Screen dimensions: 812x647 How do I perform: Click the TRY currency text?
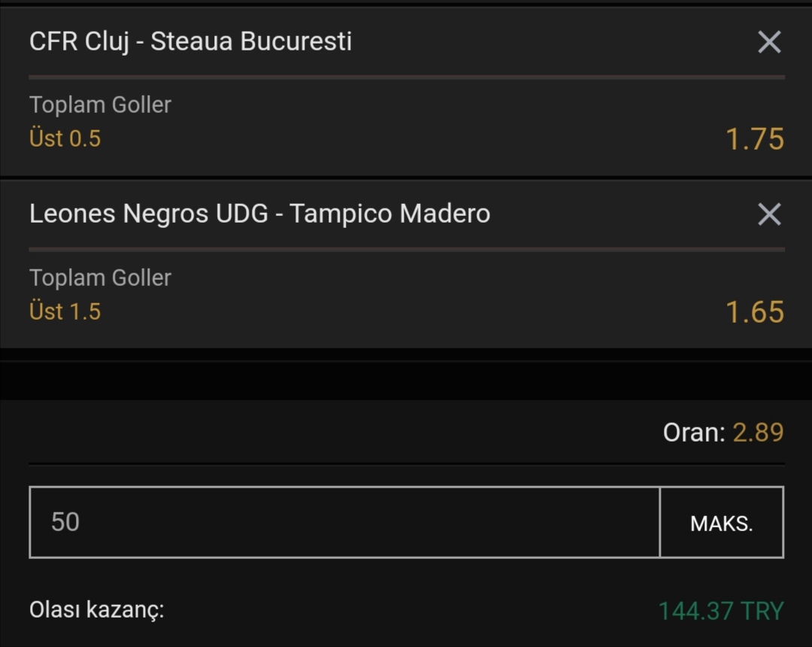762,611
